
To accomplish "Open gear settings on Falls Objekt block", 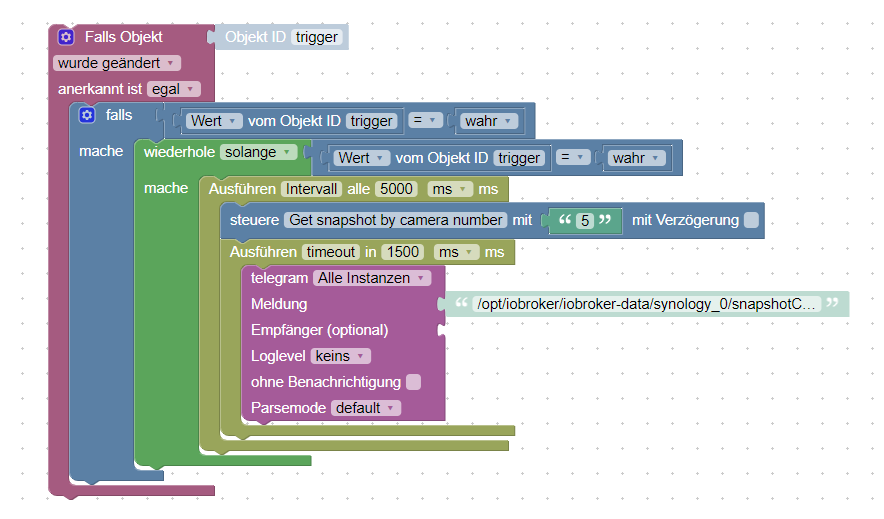I will click(x=66, y=37).
